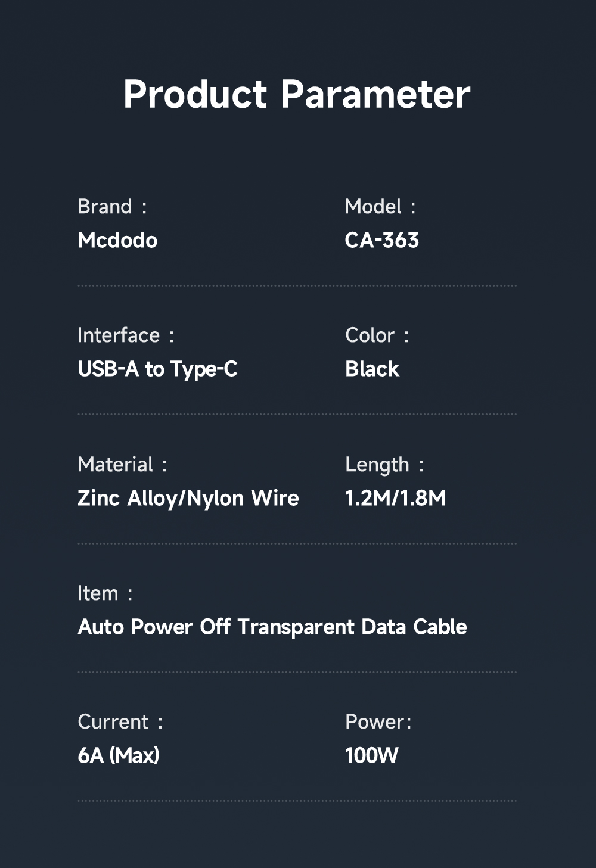Select the 6A (Max) current value
The width and height of the screenshot is (596, 868).
[x=119, y=756]
